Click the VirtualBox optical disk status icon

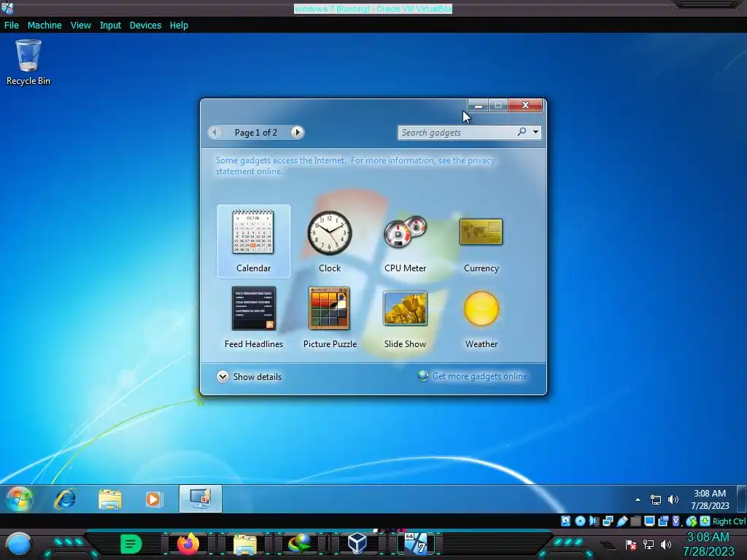(580, 521)
